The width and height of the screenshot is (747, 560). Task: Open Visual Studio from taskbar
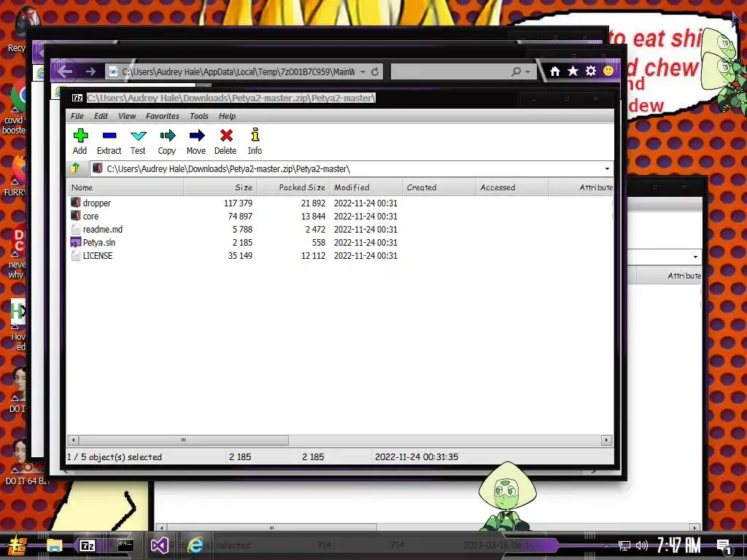159,545
